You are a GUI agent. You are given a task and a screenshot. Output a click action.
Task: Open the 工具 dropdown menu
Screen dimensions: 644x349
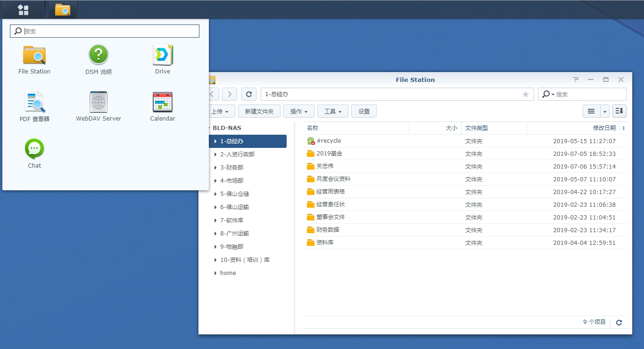[x=332, y=112]
